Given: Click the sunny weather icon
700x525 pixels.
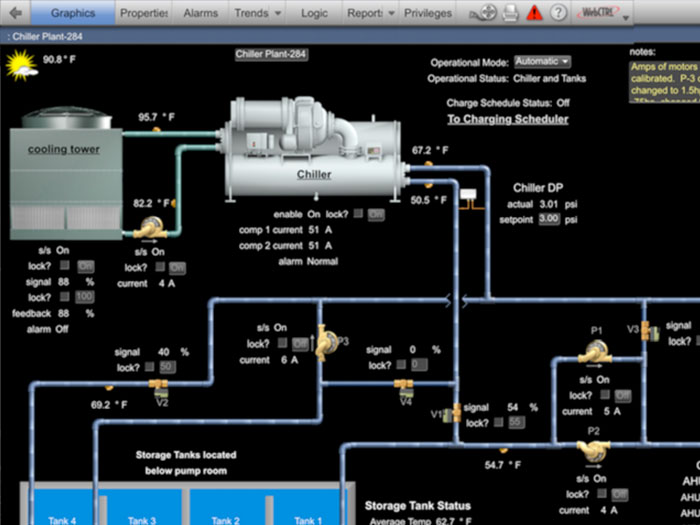Looking at the screenshot, I should point(21,66).
